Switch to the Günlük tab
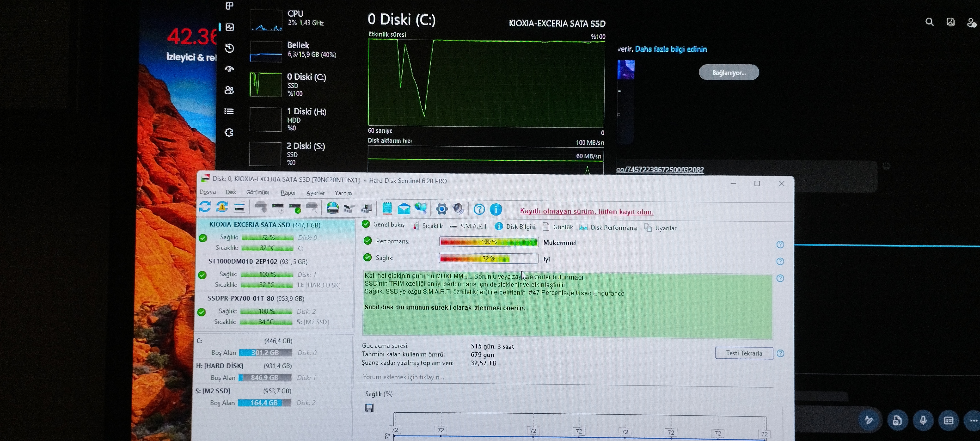980x441 pixels. pos(558,227)
